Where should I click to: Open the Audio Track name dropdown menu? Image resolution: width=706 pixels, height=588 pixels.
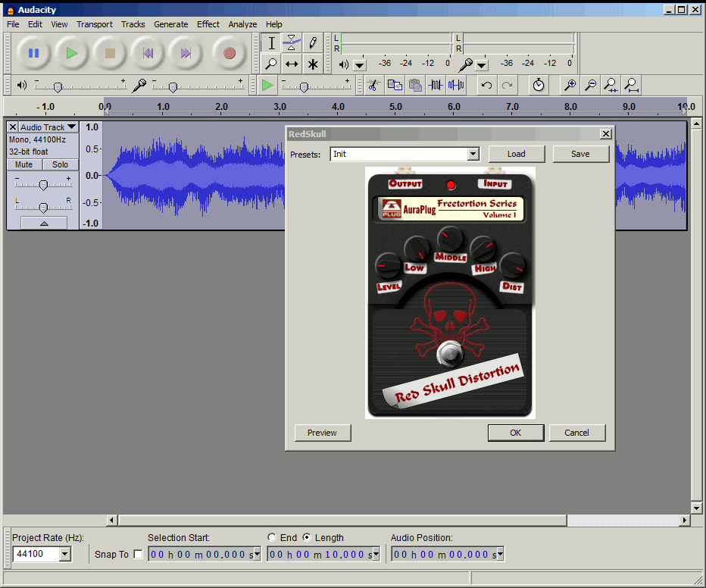pyautogui.click(x=48, y=127)
